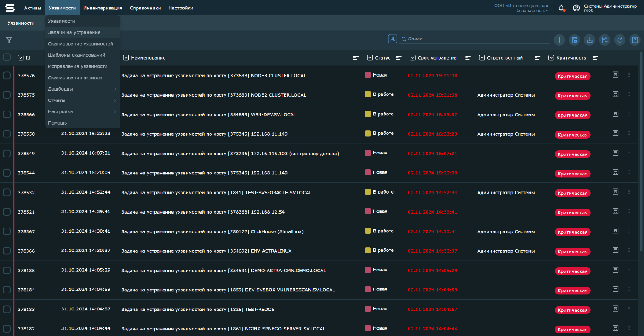Click the table settings gear icon
The image size is (644, 336).
click(574, 40)
